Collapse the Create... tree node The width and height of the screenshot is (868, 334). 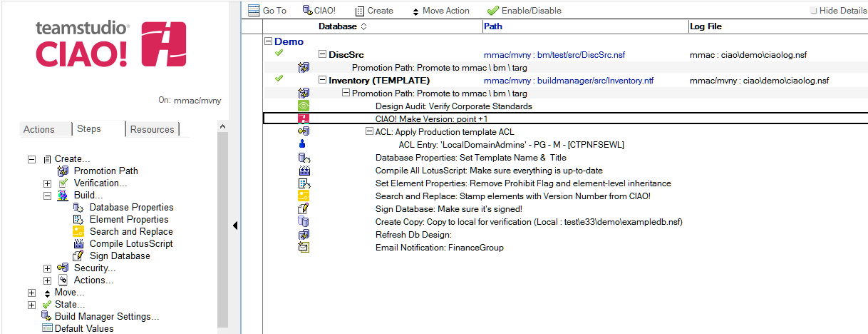[31, 159]
